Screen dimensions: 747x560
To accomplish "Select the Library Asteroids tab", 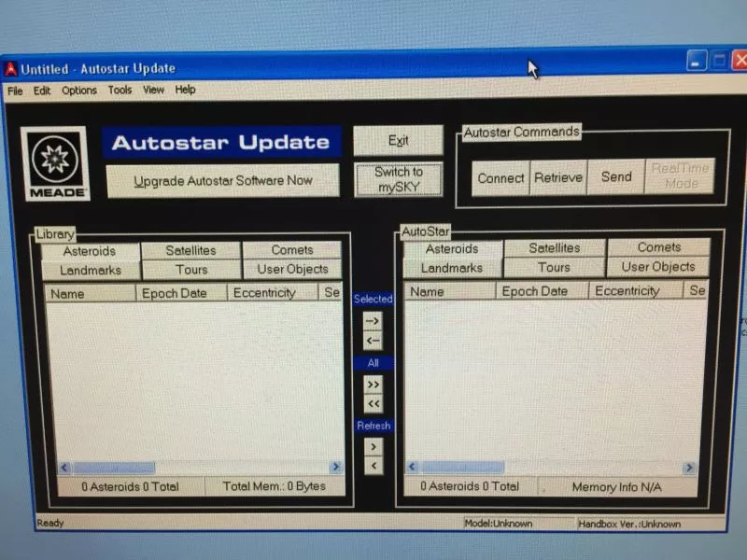I will 90,251.
